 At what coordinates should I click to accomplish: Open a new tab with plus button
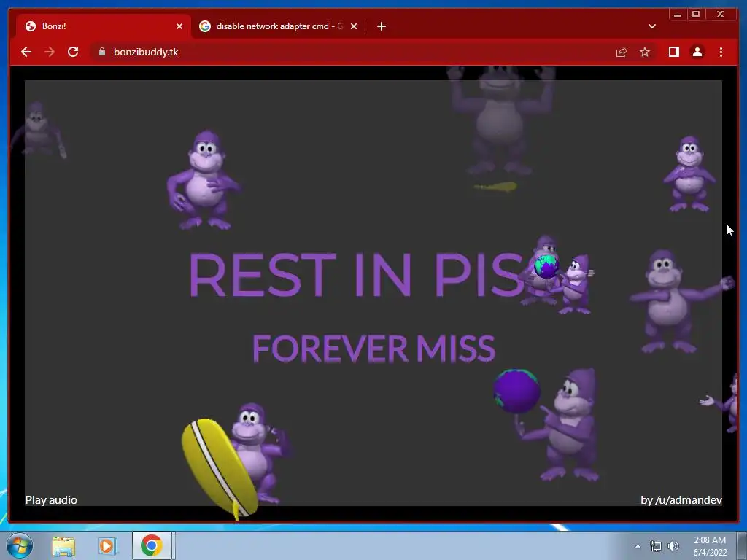click(x=381, y=26)
